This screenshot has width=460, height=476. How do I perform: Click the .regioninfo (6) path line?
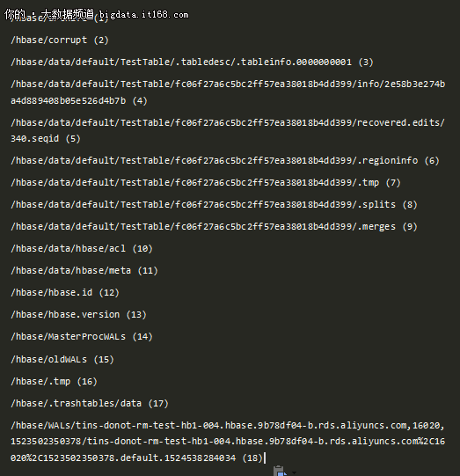[x=225, y=161]
